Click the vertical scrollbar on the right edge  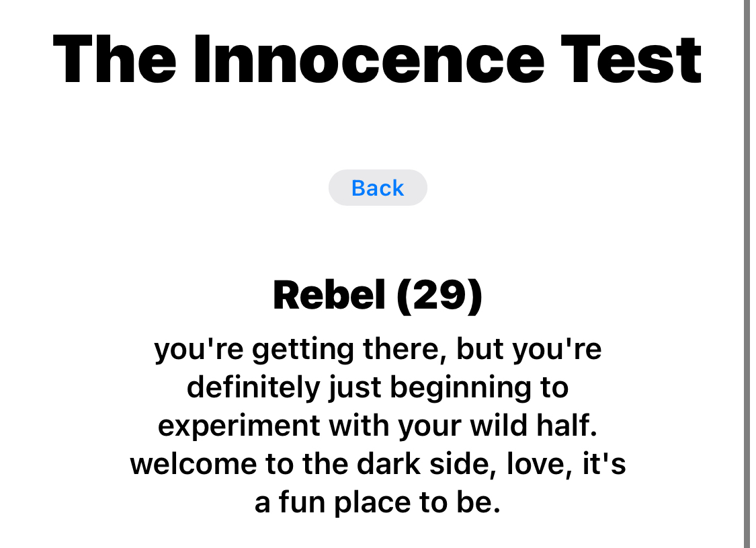[x=747, y=269]
